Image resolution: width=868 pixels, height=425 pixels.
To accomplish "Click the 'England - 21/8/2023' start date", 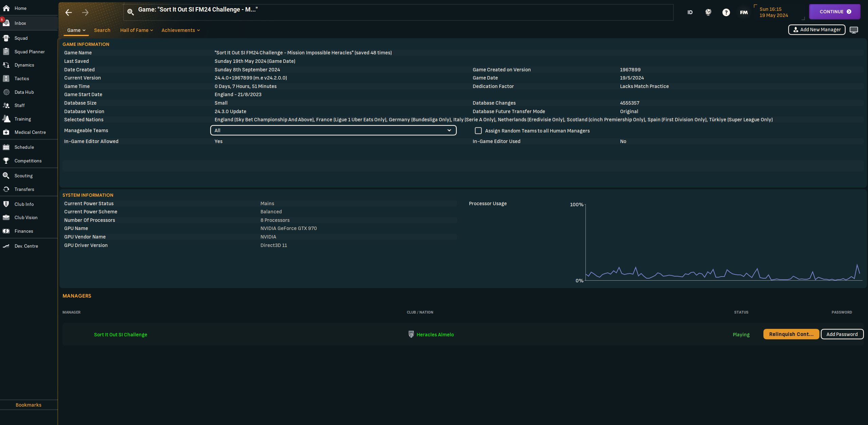I will click(x=238, y=94).
